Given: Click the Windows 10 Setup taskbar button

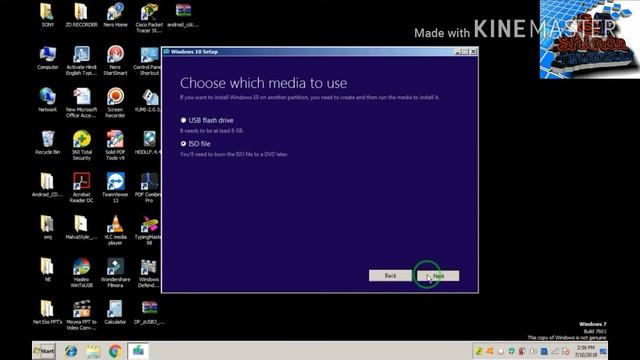Looking at the screenshot, I should (x=138, y=351).
